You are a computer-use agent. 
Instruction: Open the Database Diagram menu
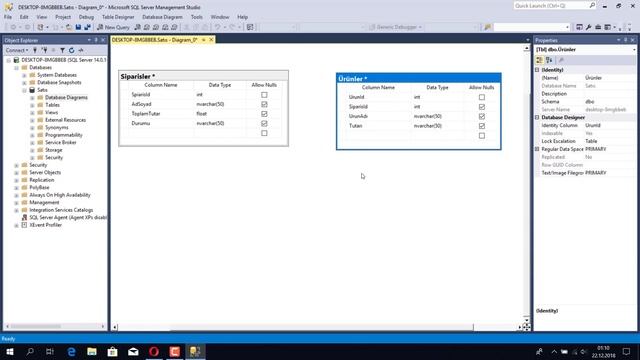(162, 17)
